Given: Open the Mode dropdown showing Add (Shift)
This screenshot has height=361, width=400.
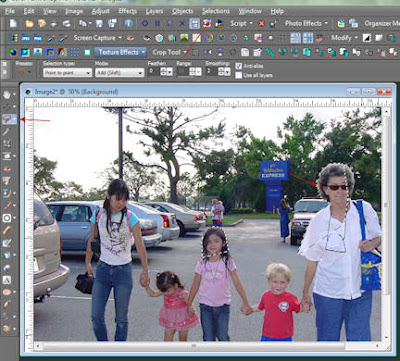Looking at the screenshot, I should (x=120, y=73).
